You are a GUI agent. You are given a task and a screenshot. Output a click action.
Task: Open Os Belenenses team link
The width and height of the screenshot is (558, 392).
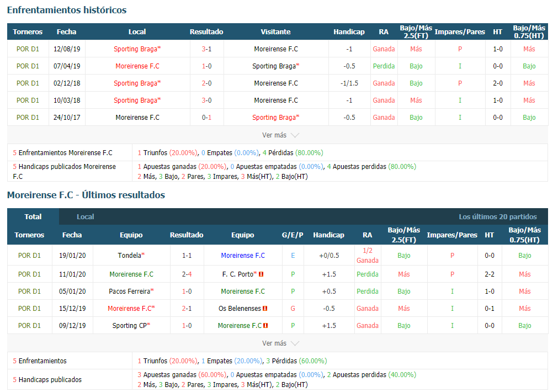pos(240,308)
